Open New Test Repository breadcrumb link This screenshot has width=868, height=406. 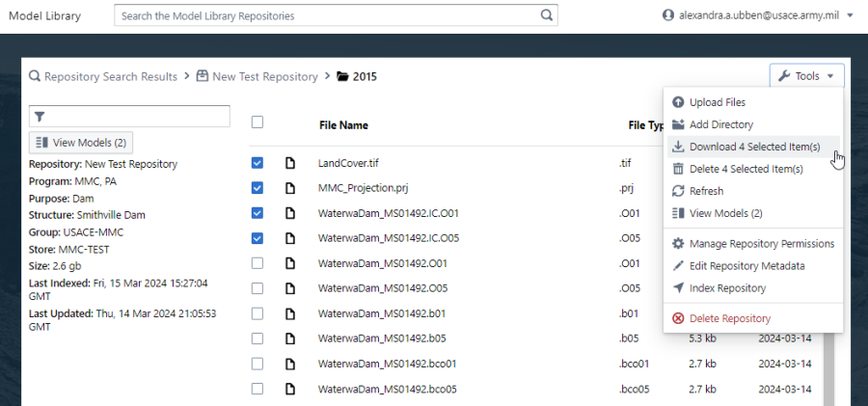[264, 76]
